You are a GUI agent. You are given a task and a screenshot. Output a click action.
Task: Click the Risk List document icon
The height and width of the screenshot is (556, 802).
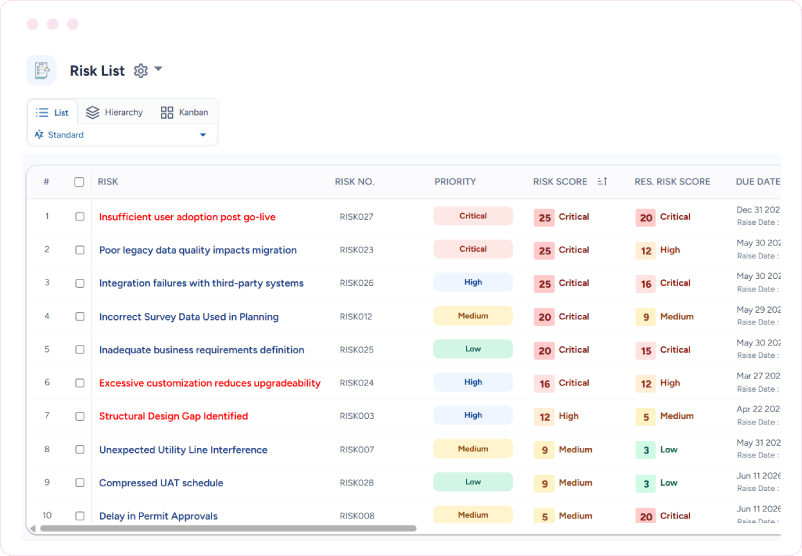click(41, 70)
